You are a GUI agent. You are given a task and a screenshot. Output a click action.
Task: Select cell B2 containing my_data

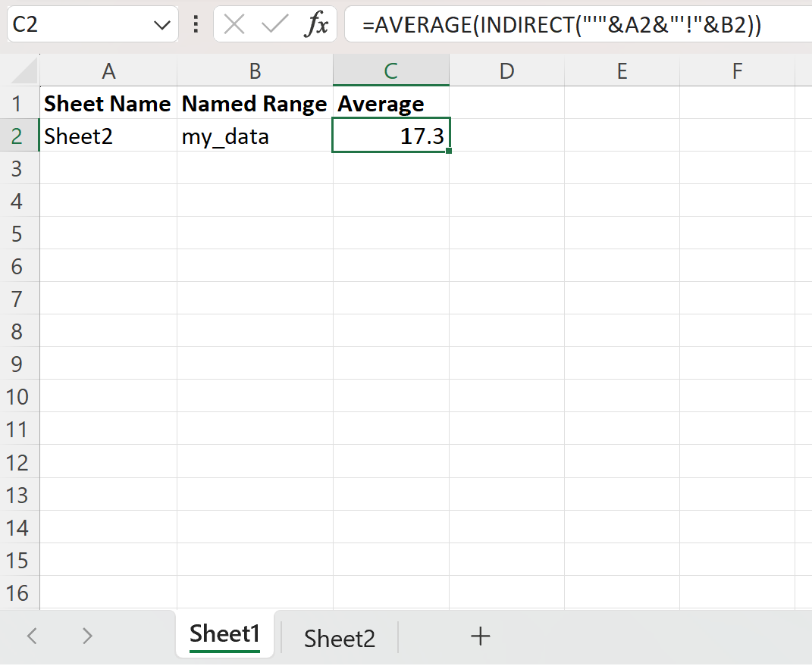(255, 136)
